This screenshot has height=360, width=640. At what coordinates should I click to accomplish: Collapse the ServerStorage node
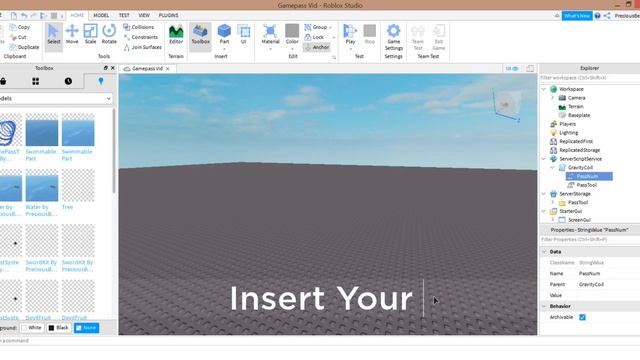(x=544, y=194)
